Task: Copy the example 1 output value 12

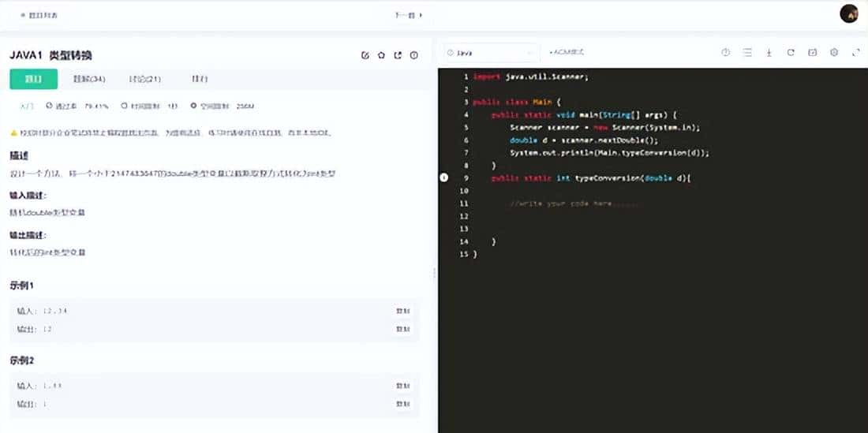Action: click(x=403, y=329)
